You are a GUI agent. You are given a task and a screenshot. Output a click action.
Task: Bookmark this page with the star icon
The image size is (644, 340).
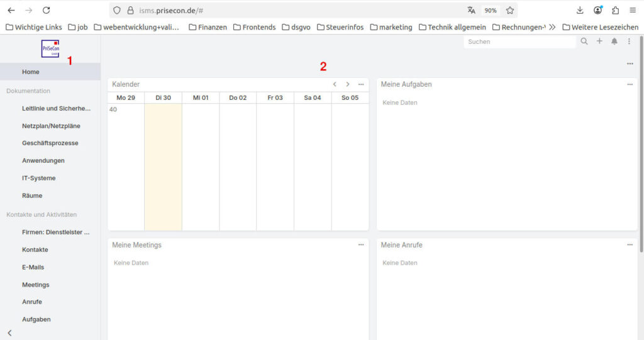[510, 10]
